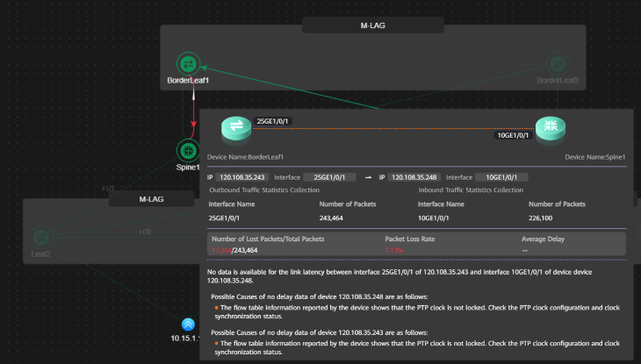Viewport: 641px width, 364px height.
Task: Click the Spine1 device icon in detail panel
Action: click(x=551, y=128)
